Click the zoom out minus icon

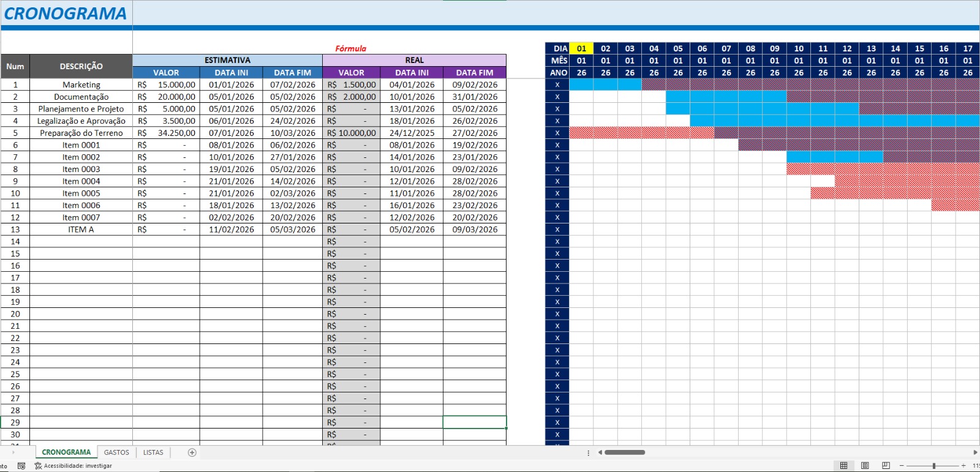902,466
